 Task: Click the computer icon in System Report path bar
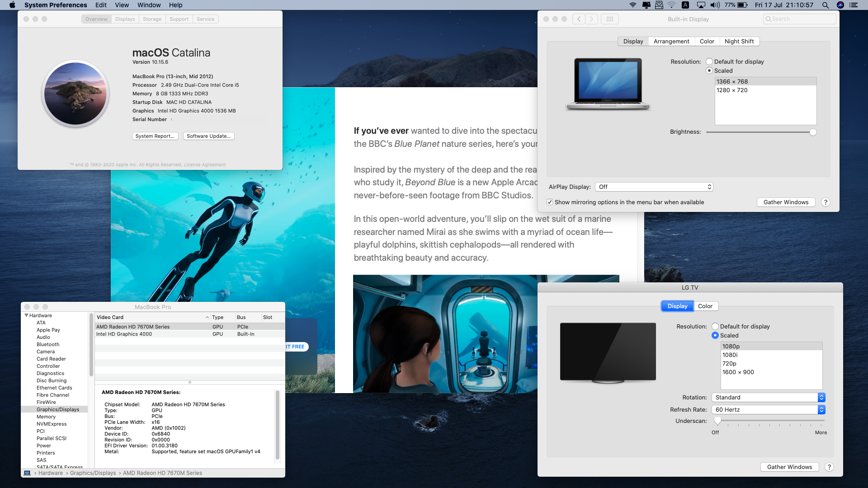(27, 473)
